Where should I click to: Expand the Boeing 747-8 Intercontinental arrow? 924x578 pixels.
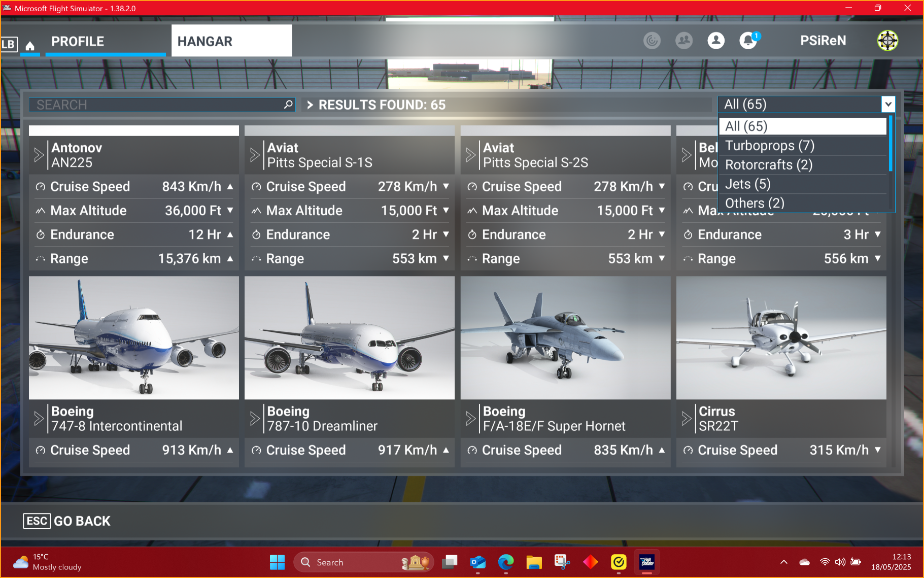pos(39,419)
